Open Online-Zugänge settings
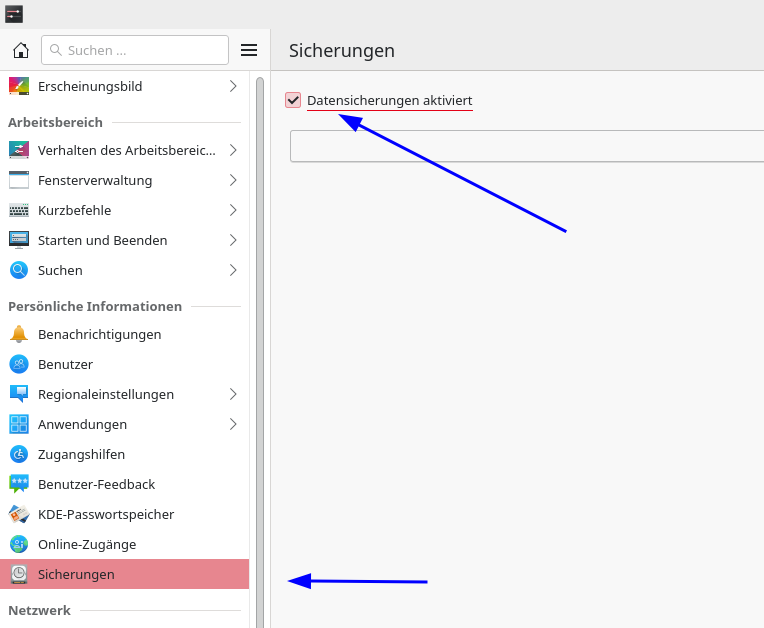The height and width of the screenshot is (628, 764). click(124, 544)
